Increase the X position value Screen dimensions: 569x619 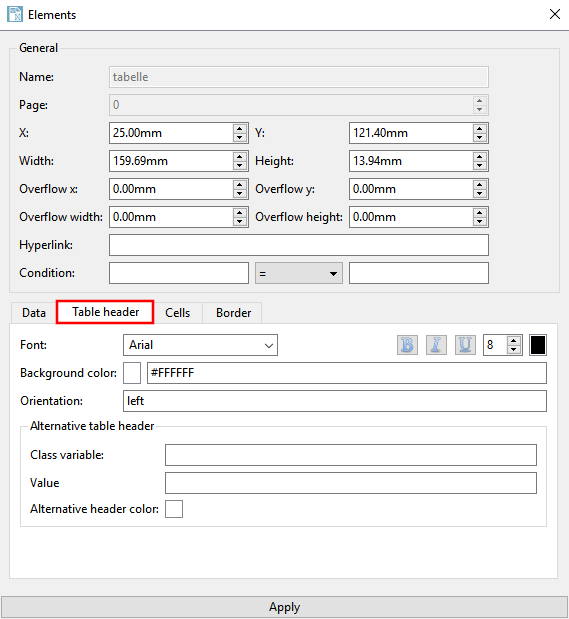pos(240,129)
